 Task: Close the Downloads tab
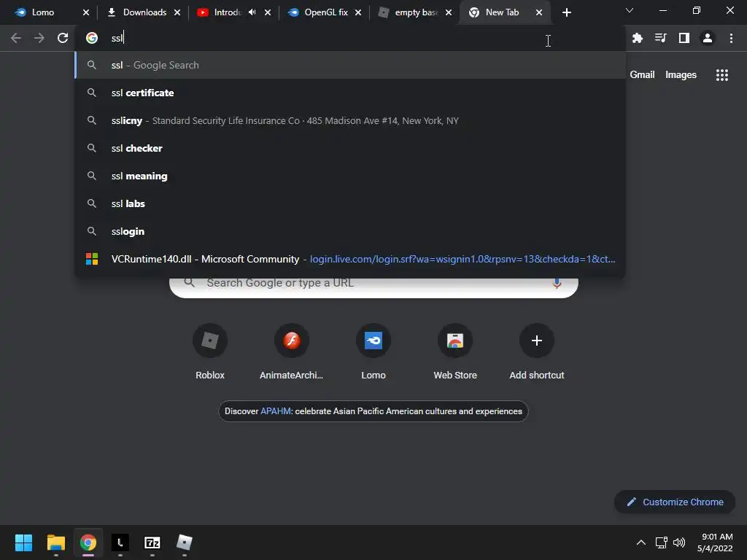177,12
